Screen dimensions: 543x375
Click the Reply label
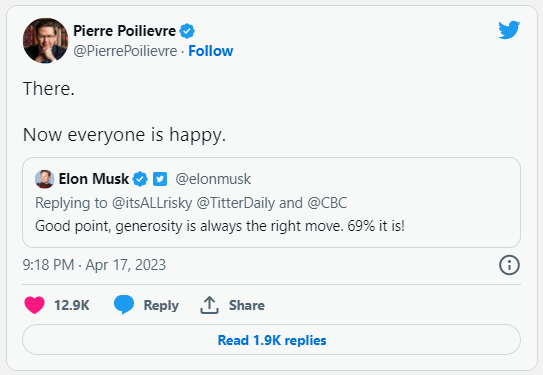click(161, 305)
